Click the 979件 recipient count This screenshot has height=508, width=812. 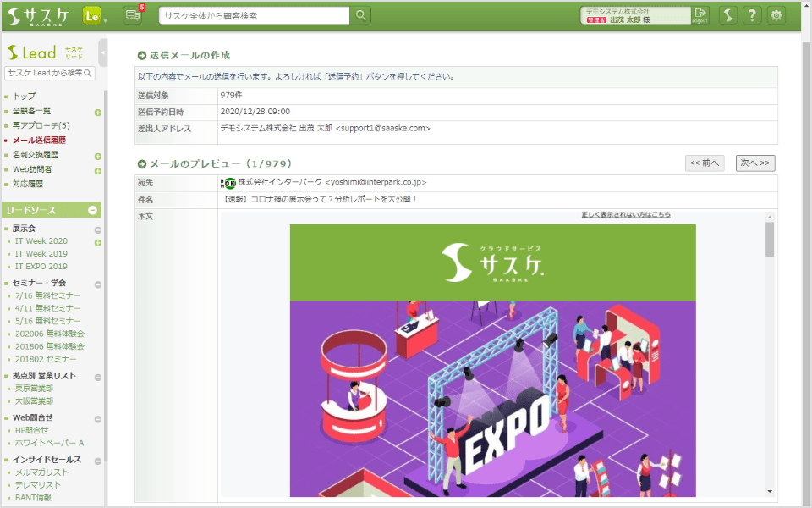tap(231, 95)
